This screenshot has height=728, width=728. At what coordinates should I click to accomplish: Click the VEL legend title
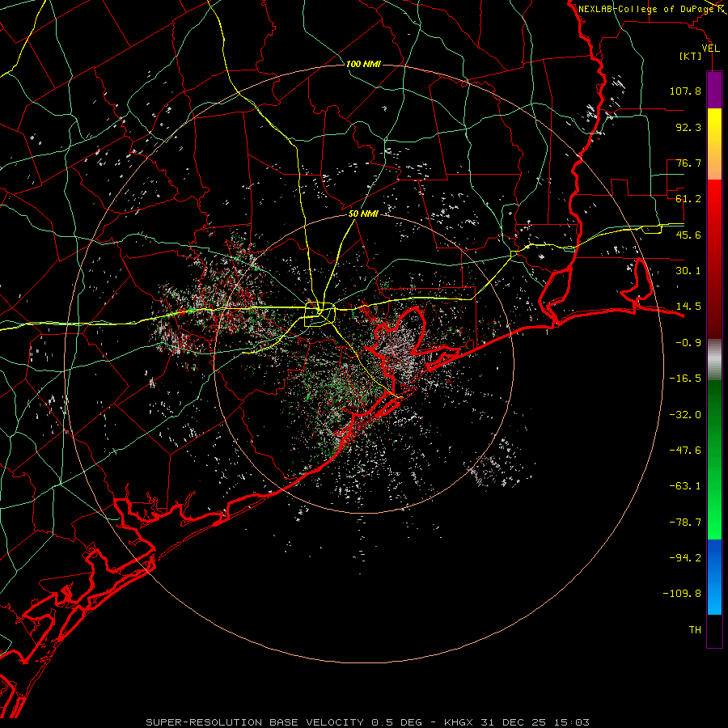click(710, 49)
